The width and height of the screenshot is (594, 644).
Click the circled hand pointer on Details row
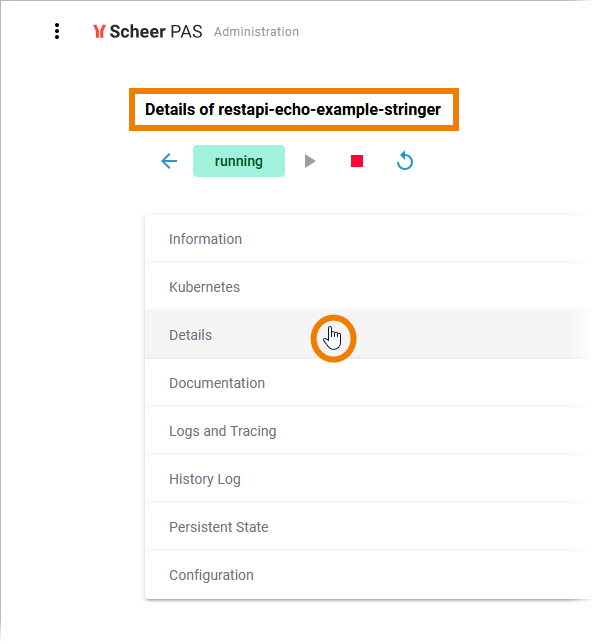pos(333,338)
